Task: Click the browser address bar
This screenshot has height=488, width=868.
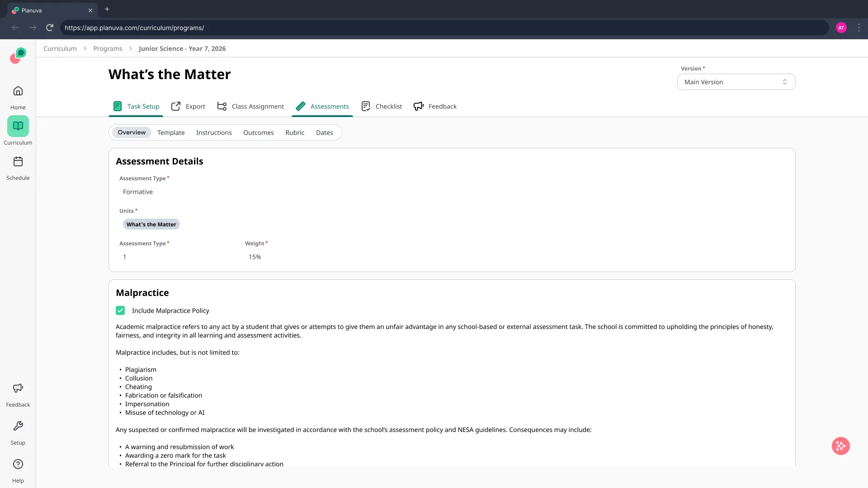Action: (443, 28)
